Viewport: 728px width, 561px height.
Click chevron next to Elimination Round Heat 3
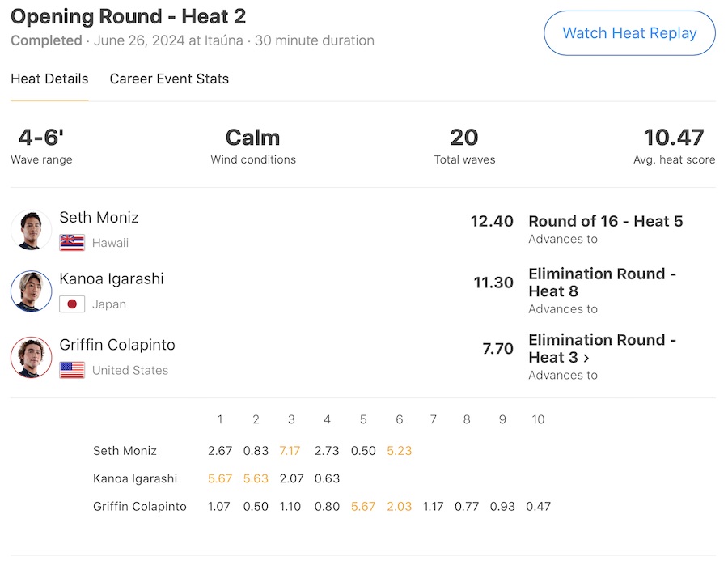(x=586, y=358)
